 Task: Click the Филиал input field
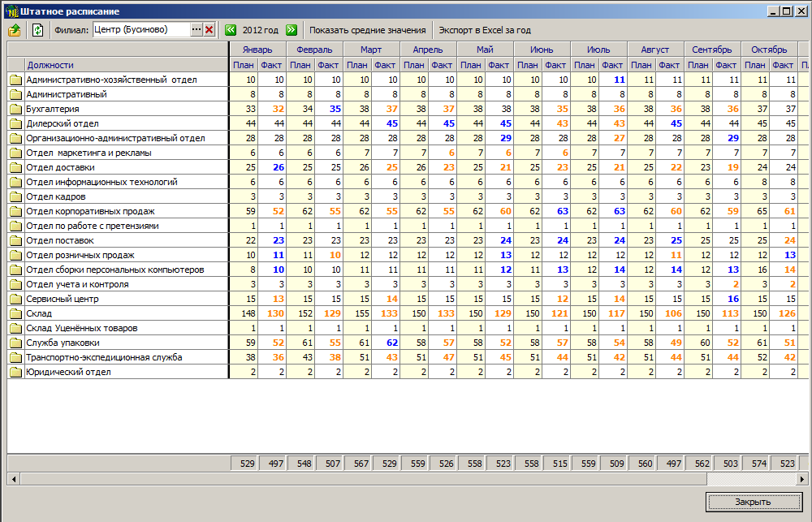tap(141, 30)
